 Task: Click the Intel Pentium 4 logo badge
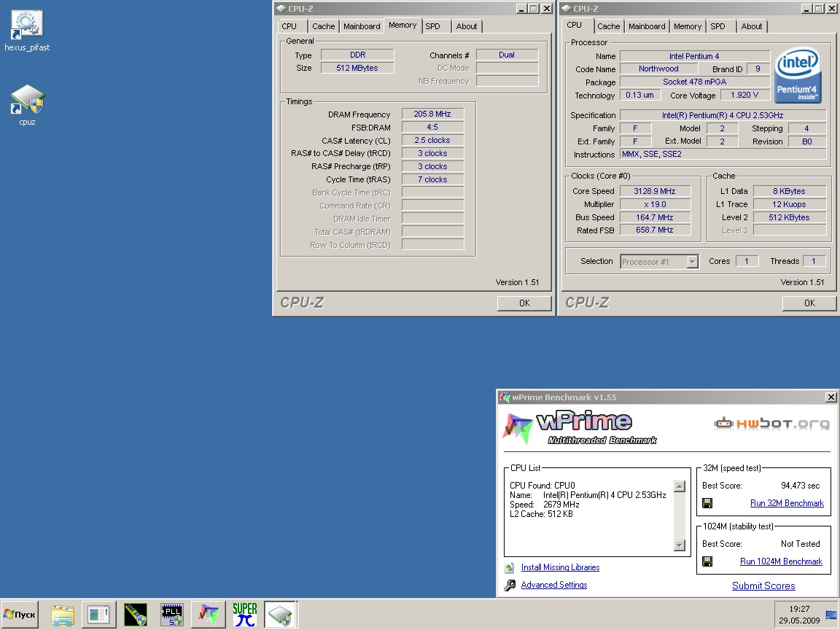pos(798,75)
